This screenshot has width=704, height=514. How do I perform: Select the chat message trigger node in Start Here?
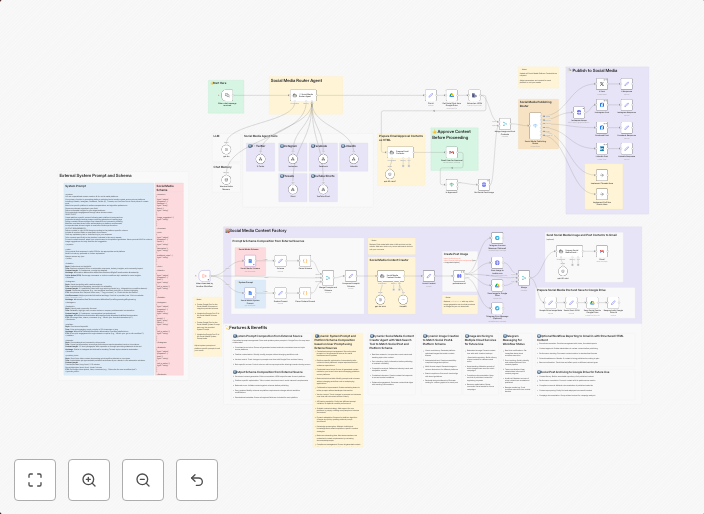tap(227, 95)
